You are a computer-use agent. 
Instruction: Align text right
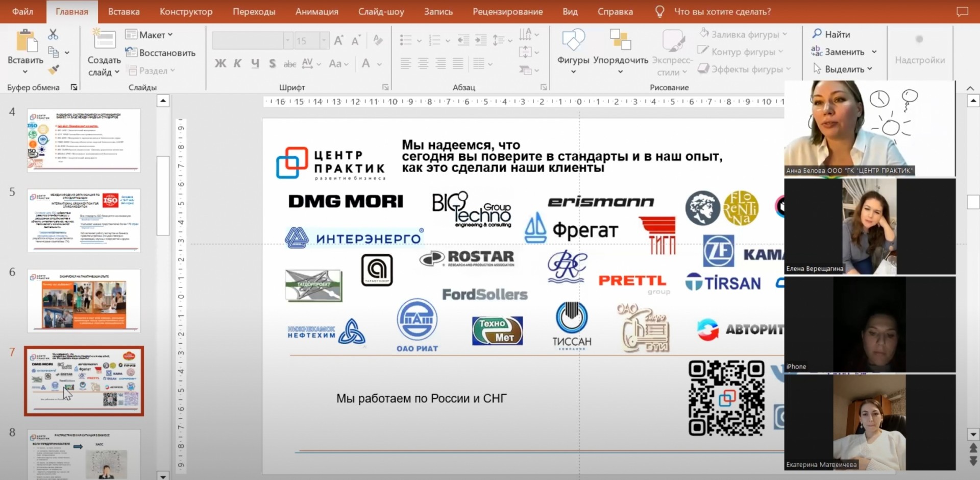click(440, 64)
